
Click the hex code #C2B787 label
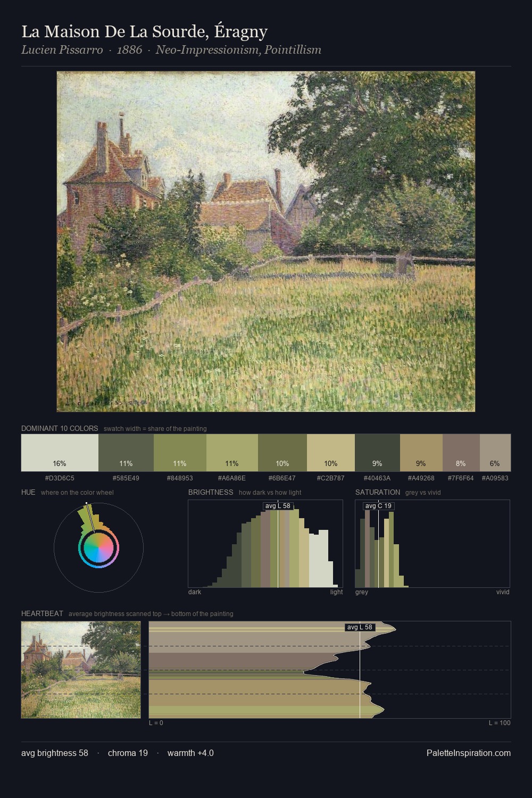(x=331, y=478)
